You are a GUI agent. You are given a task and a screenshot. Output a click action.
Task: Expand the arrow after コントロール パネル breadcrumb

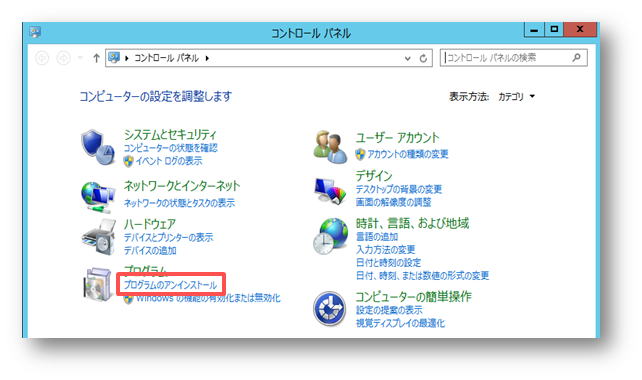(x=207, y=58)
